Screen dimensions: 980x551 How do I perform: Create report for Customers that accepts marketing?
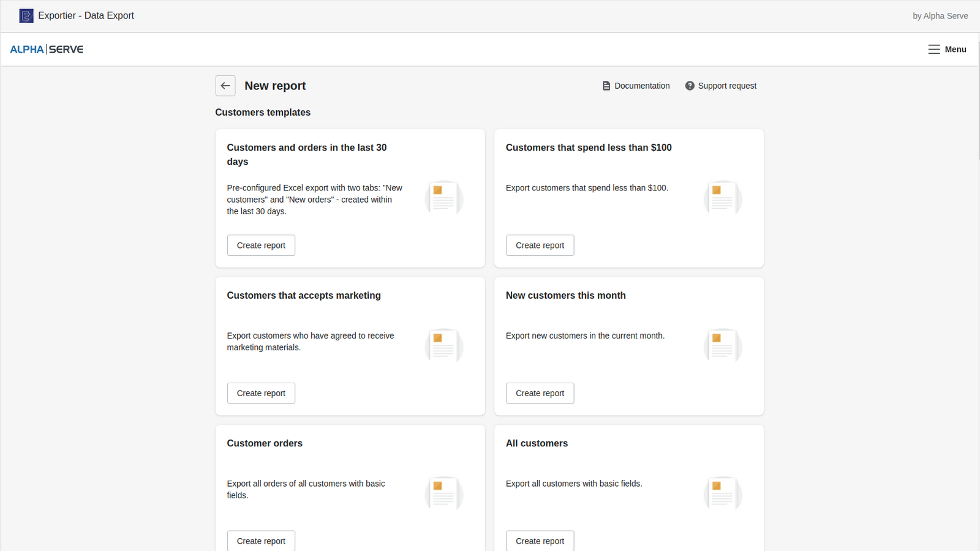(x=261, y=393)
